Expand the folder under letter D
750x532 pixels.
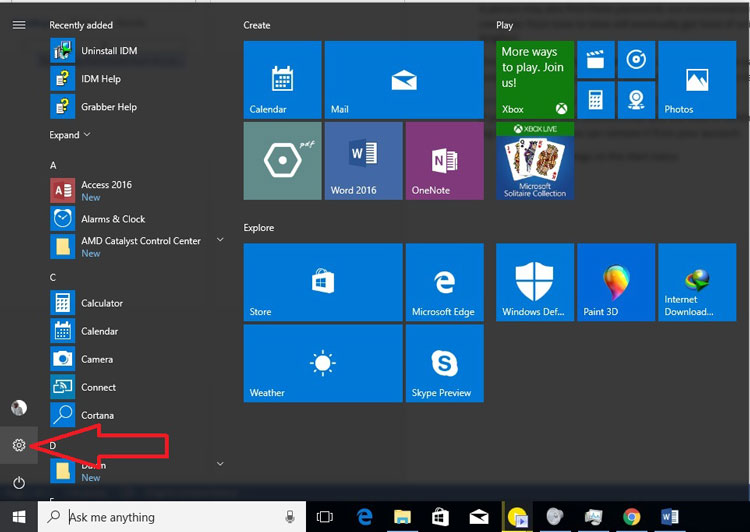point(218,464)
